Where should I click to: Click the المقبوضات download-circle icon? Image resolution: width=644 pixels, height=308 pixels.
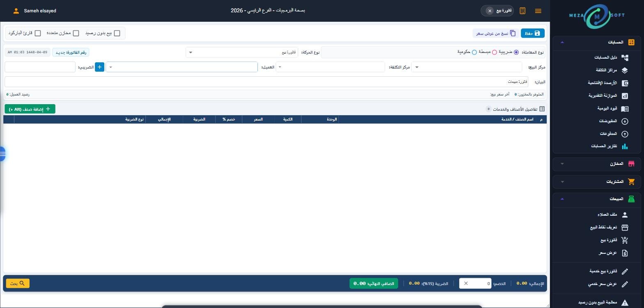(x=625, y=121)
